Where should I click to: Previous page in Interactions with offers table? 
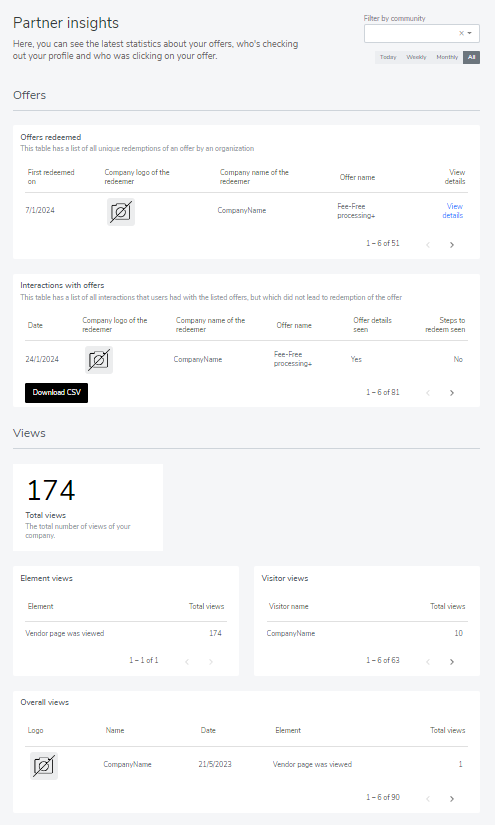pos(428,393)
